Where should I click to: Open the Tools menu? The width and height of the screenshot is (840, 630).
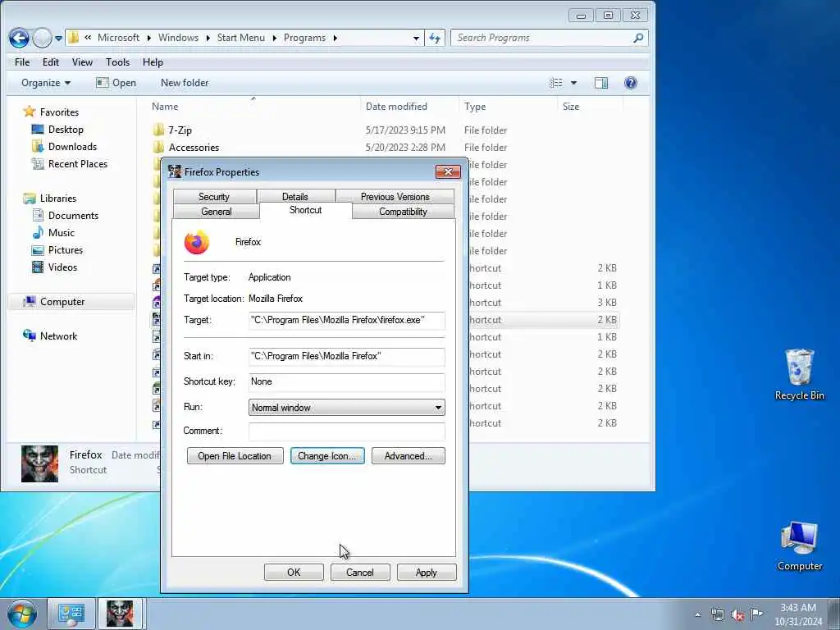click(118, 62)
